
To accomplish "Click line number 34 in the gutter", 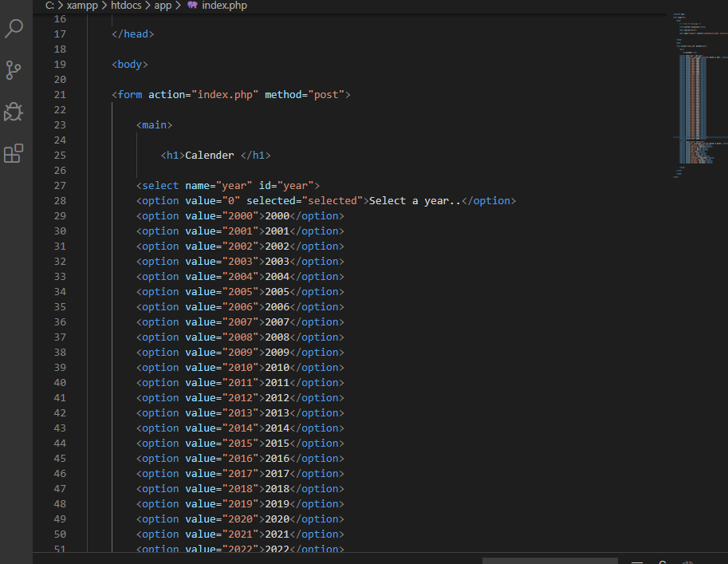I will pos(60,292).
